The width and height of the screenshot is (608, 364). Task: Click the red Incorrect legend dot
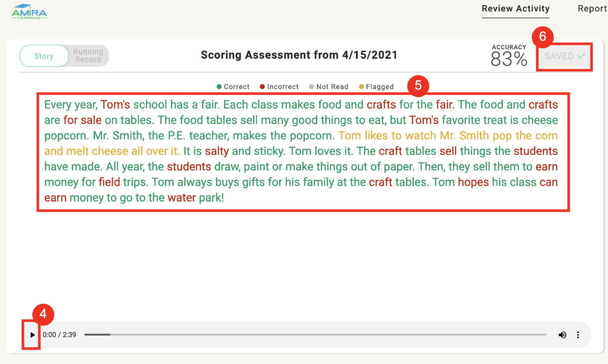click(x=263, y=86)
